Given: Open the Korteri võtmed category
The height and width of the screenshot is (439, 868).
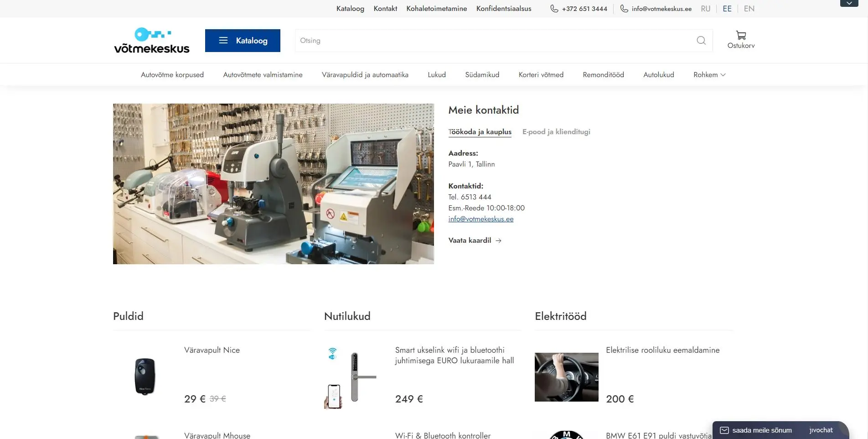Looking at the screenshot, I should [x=541, y=75].
